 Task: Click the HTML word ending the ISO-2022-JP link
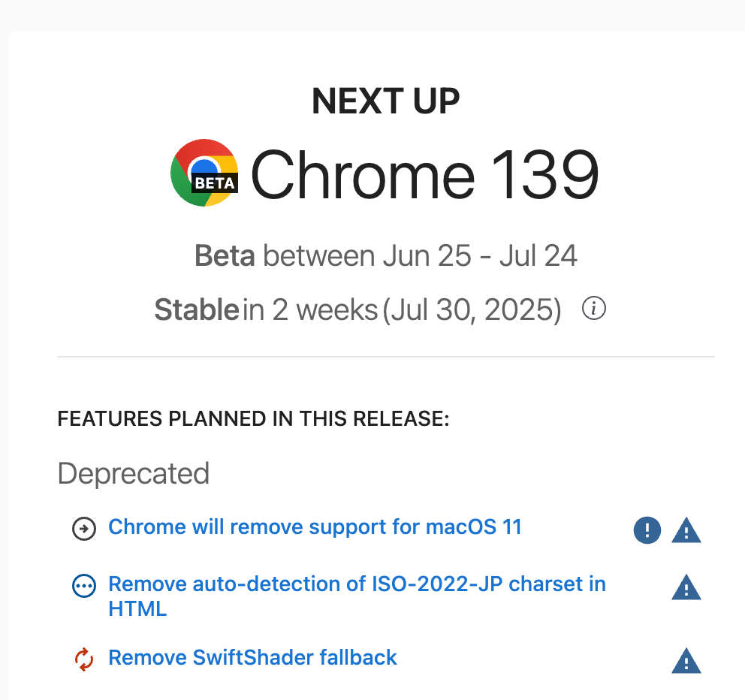pyautogui.click(x=137, y=609)
